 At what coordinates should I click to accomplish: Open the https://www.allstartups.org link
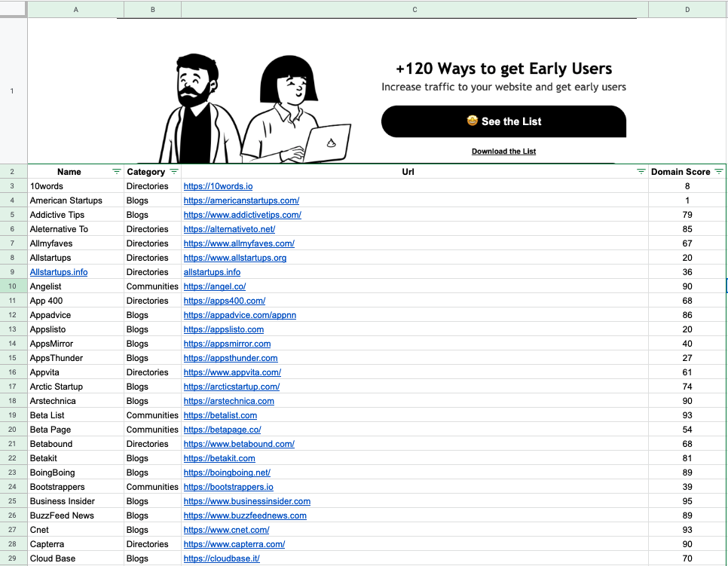click(x=235, y=259)
